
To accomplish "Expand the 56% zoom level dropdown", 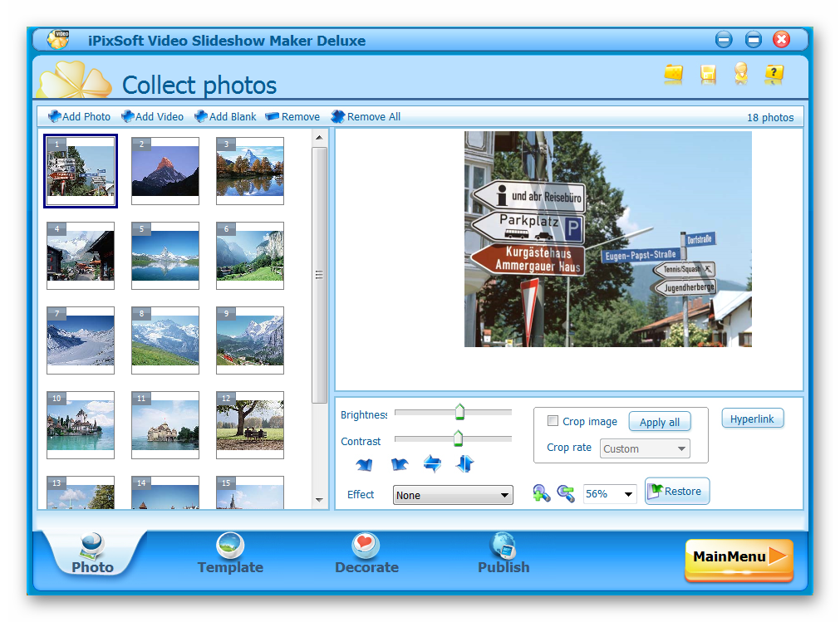I will pos(610,493).
